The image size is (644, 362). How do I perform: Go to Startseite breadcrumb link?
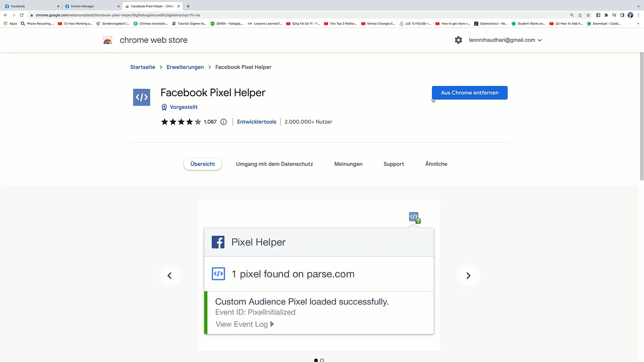point(143,67)
